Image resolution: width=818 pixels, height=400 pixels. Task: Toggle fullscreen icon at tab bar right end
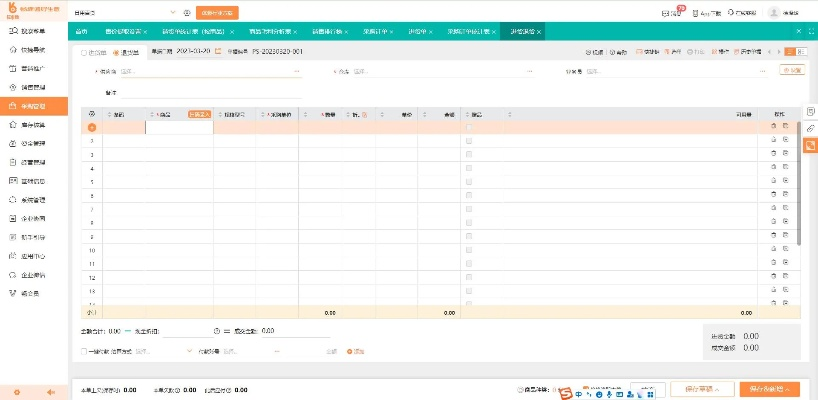click(812, 31)
